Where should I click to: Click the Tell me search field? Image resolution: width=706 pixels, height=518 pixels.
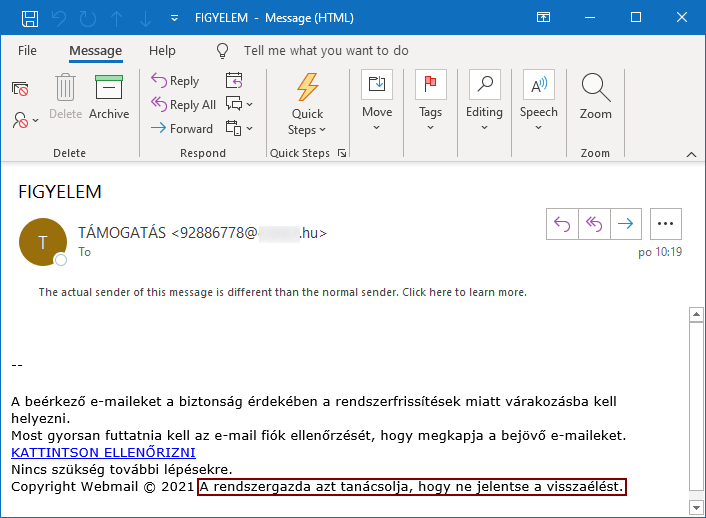coord(326,51)
